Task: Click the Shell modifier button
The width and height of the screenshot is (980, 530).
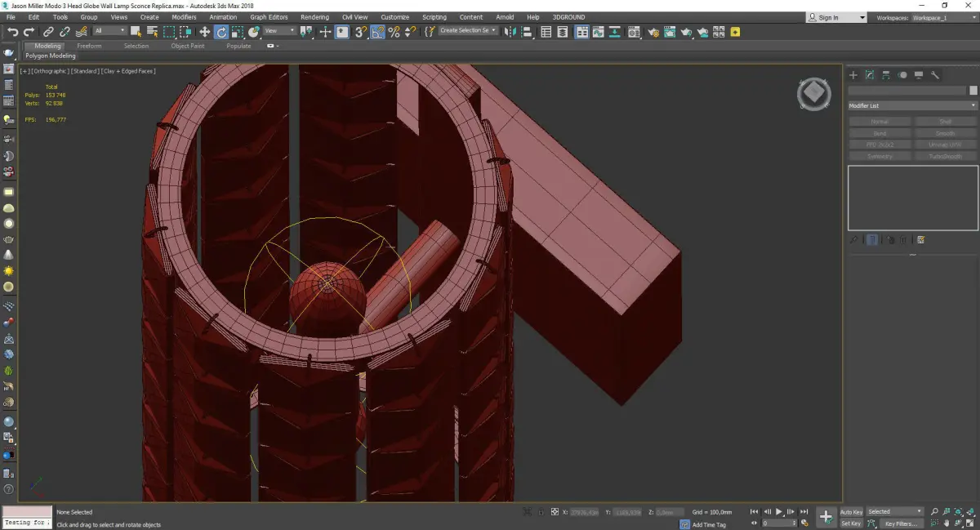Action: point(946,122)
